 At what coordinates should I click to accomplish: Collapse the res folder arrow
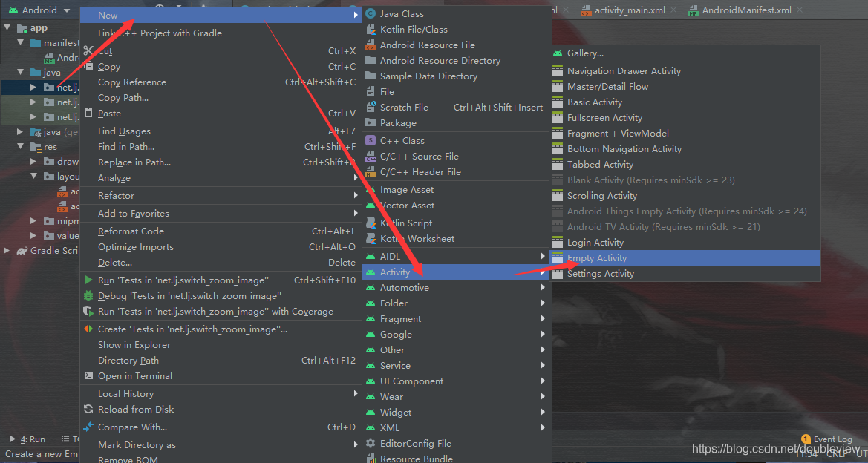21,147
